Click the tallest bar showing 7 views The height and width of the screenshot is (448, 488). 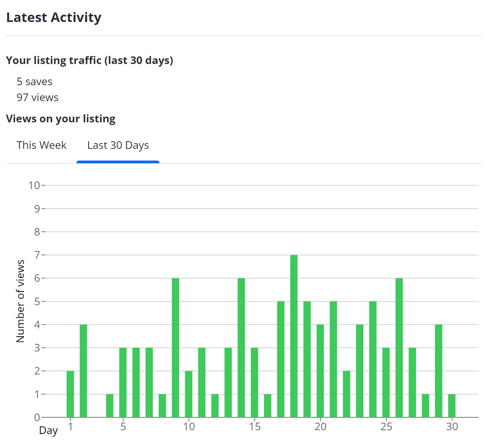[x=294, y=336]
